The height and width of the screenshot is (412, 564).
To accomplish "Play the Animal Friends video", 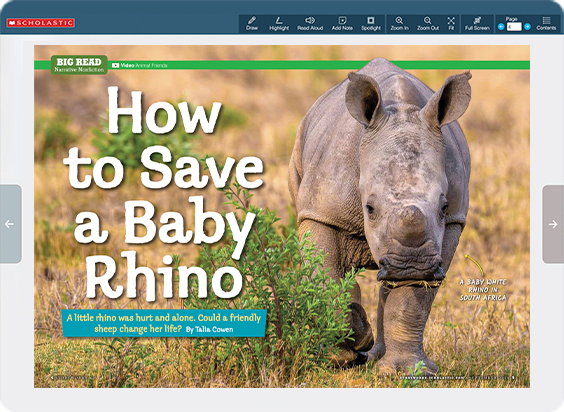I will click(x=140, y=65).
